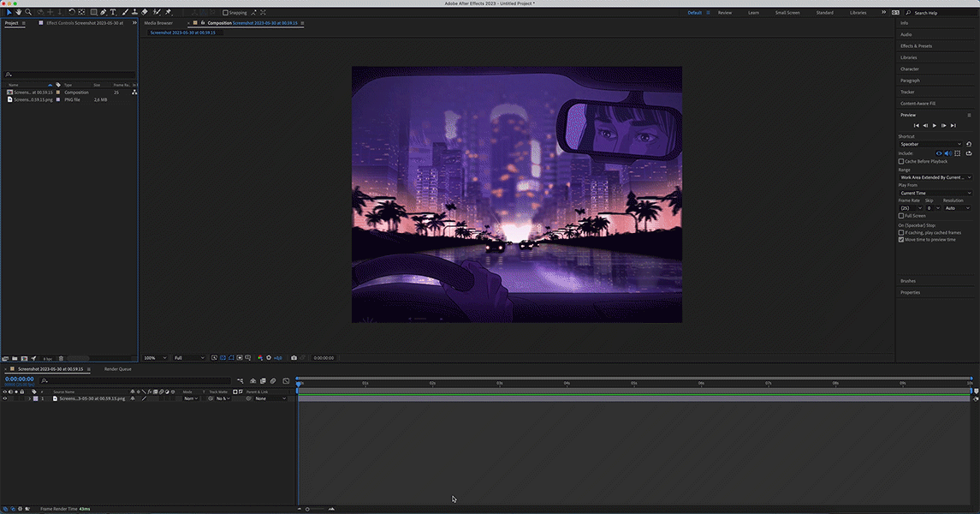Hide the Screenshot png layer with eye

pyautogui.click(x=5, y=398)
